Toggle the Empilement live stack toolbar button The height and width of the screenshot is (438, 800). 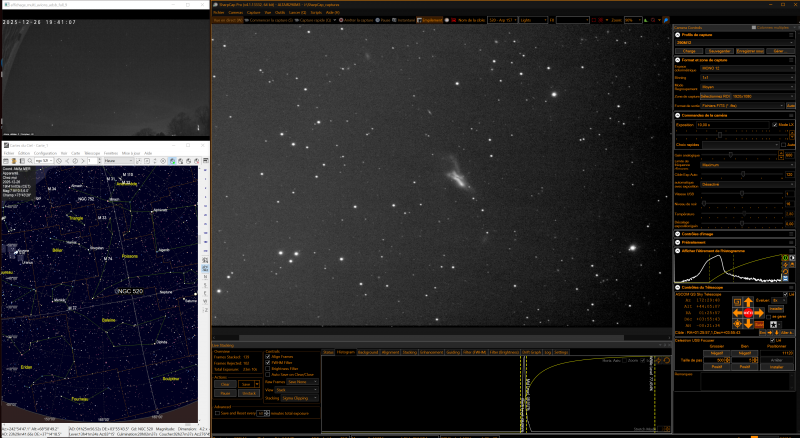tap(430, 20)
